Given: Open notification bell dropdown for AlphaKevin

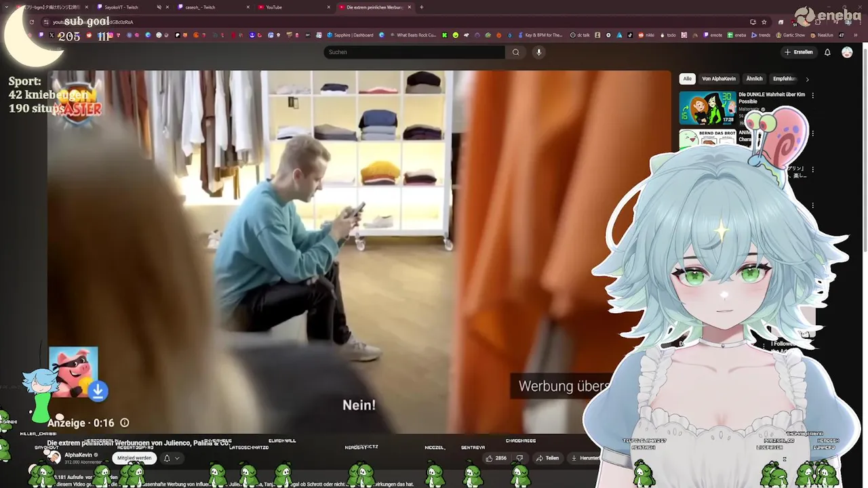Looking at the screenshot, I should click(172, 458).
